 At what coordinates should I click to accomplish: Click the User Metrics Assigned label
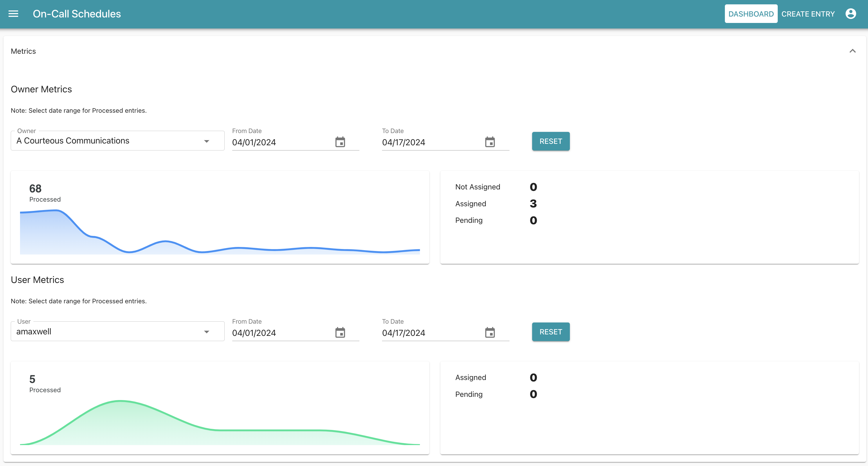click(x=470, y=377)
